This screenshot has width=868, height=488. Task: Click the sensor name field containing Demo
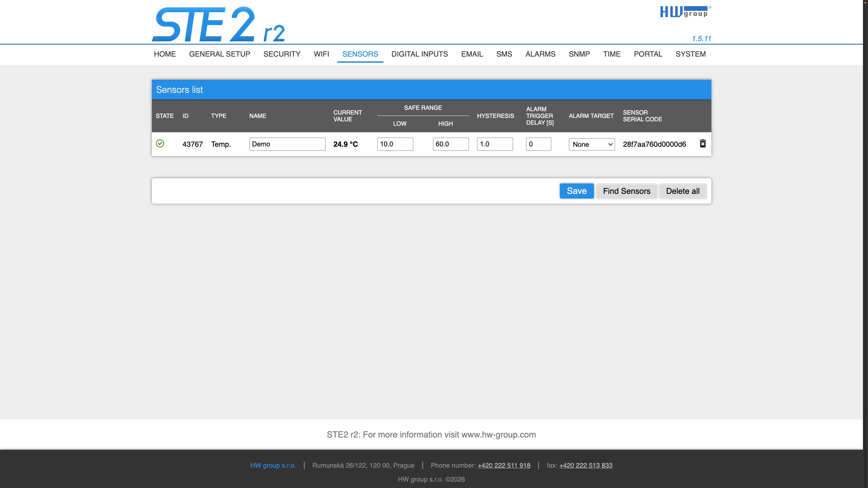(x=287, y=144)
